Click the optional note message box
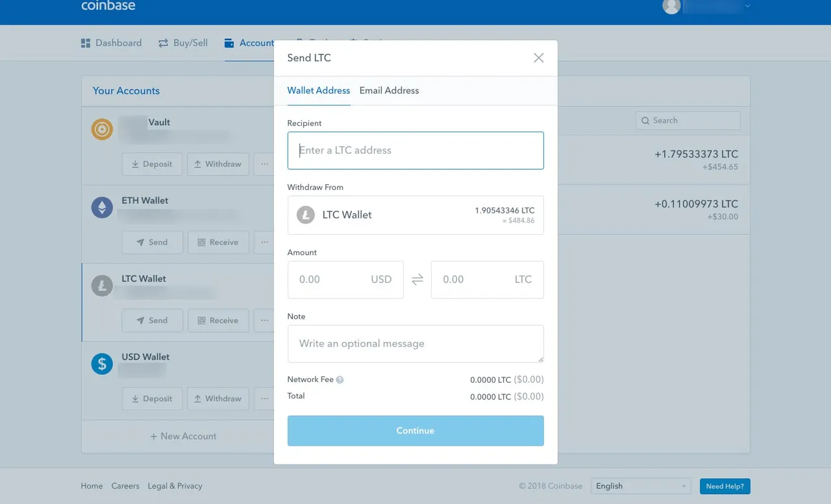831x504 pixels. pos(415,344)
